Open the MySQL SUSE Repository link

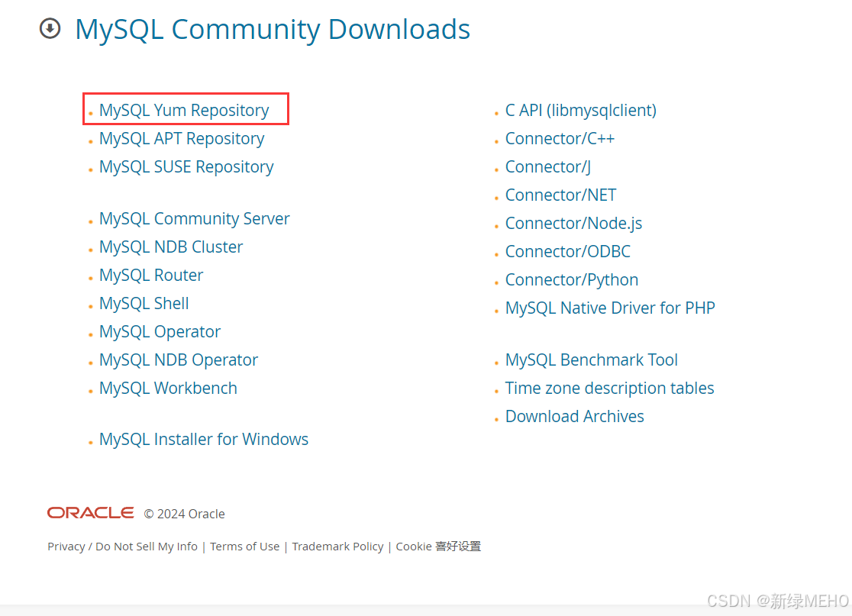pos(186,166)
